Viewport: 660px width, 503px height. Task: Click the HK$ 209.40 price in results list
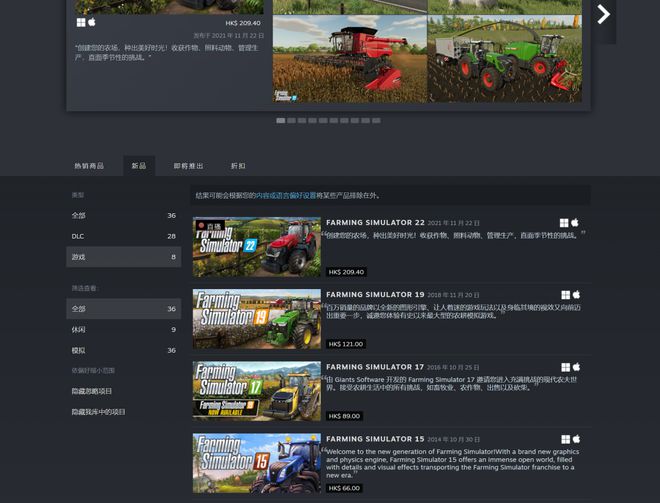point(346,272)
